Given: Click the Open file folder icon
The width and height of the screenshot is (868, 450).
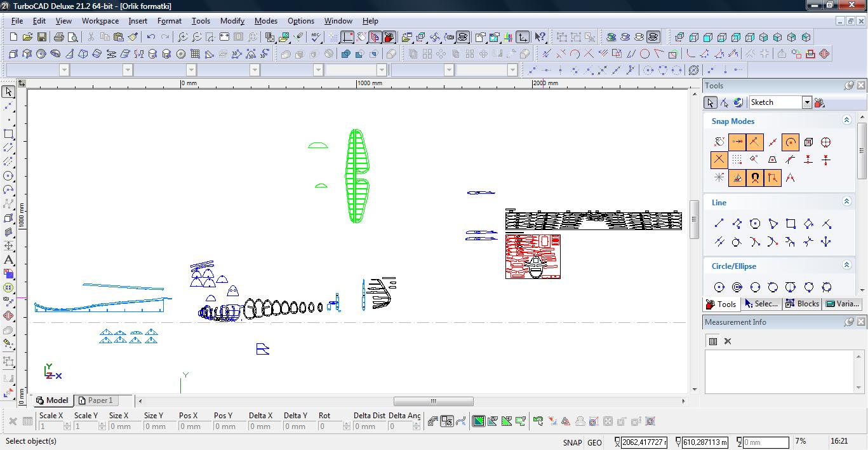Looking at the screenshot, I should click(27, 37).
